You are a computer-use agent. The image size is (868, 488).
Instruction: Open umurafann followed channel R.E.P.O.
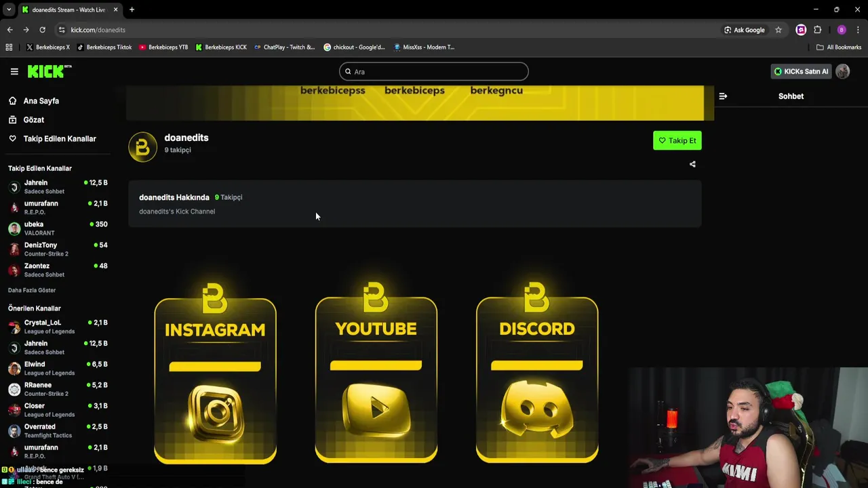coord(58,207)
